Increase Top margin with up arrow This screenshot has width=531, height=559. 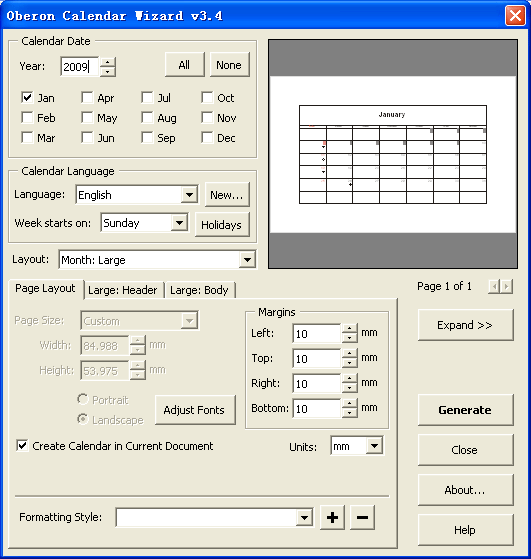tap(349, 354)
